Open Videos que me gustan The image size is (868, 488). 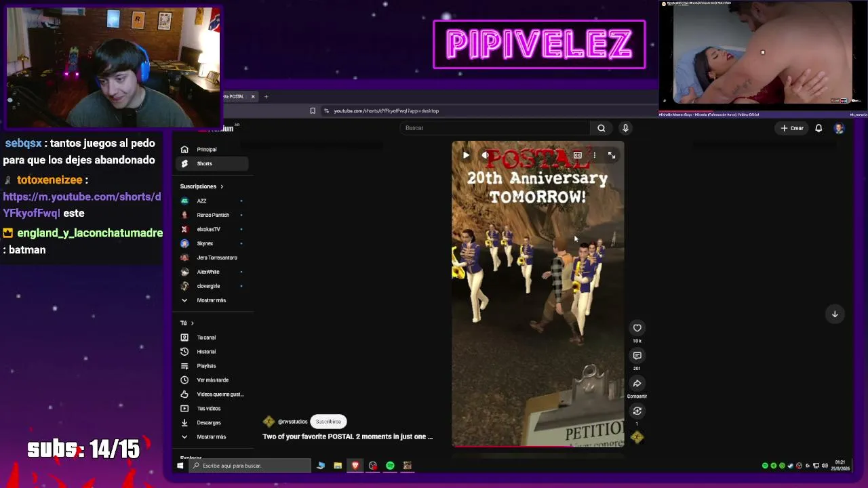pos(214,394)
